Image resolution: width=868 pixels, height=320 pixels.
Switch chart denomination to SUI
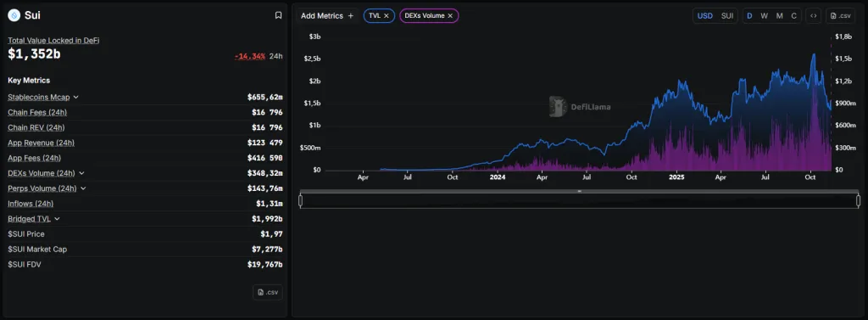point(726,16)
